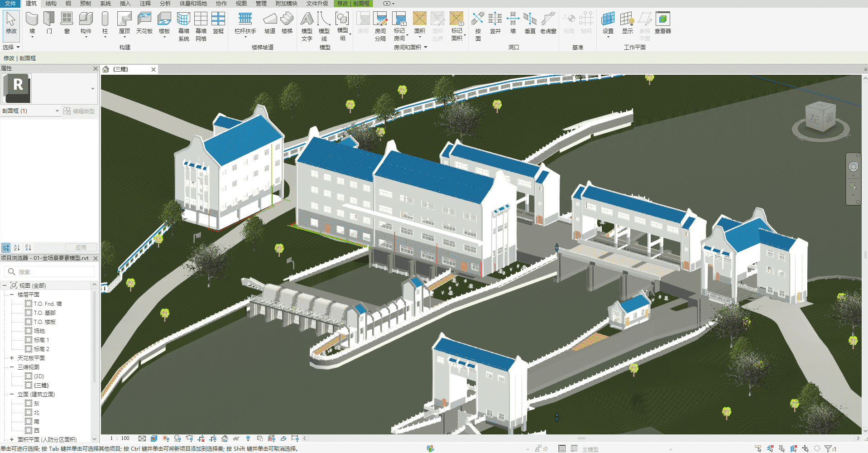Toggle shadows in the view control bar
Screen dimensions: 868x453
pyautogui.click(x=177, y=439)
